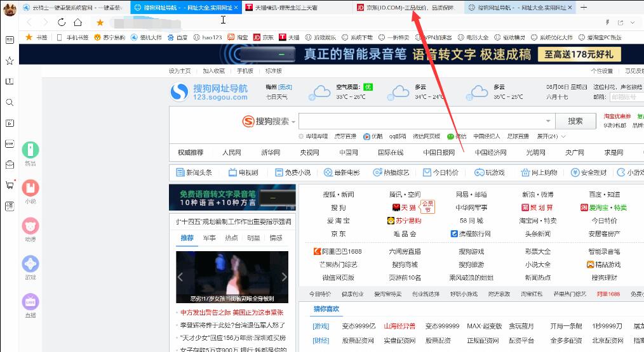This screenshot has width=644, height=352.
Task: Reload the page with the refresh icon
Action: pos(62,23)
